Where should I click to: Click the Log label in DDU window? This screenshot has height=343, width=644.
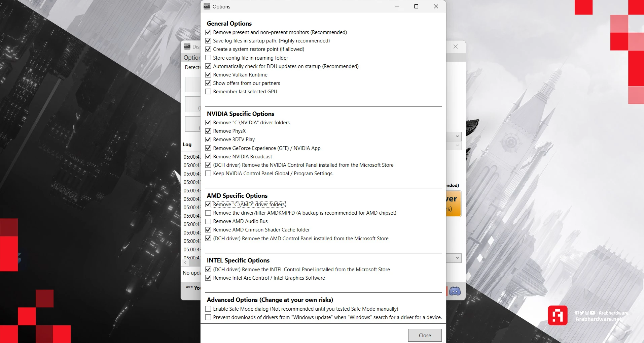[x=187, y=145]
